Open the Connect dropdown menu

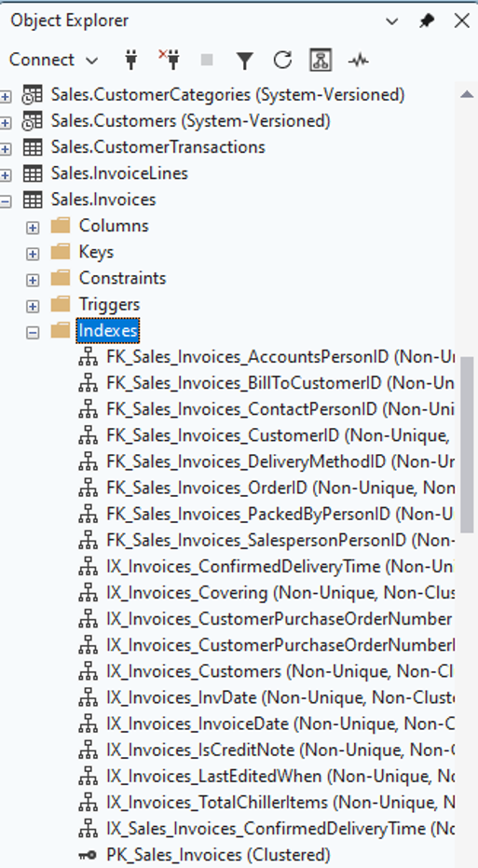click(x=53, y=60)
